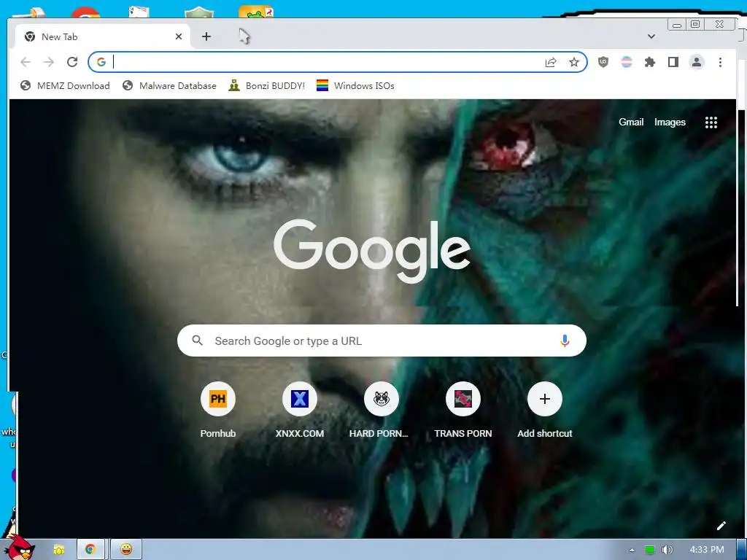Click the smiley face taskbar button

125,550
